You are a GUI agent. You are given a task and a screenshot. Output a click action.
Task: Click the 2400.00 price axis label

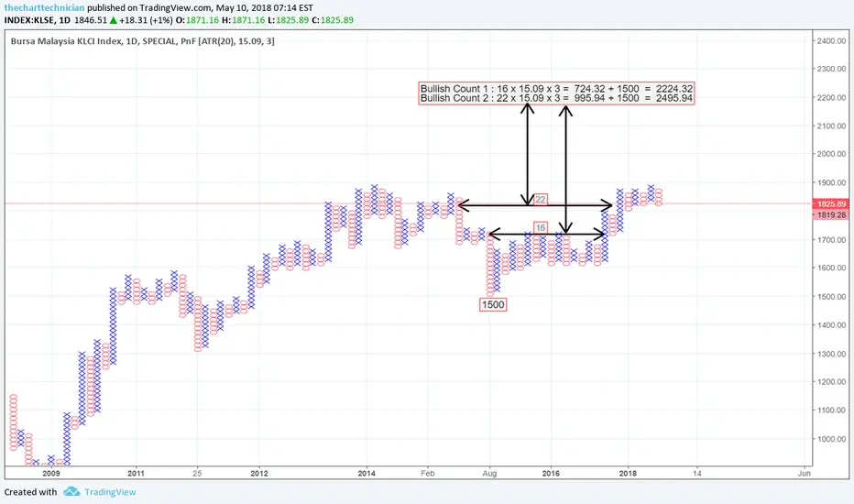tap(832, 41)
